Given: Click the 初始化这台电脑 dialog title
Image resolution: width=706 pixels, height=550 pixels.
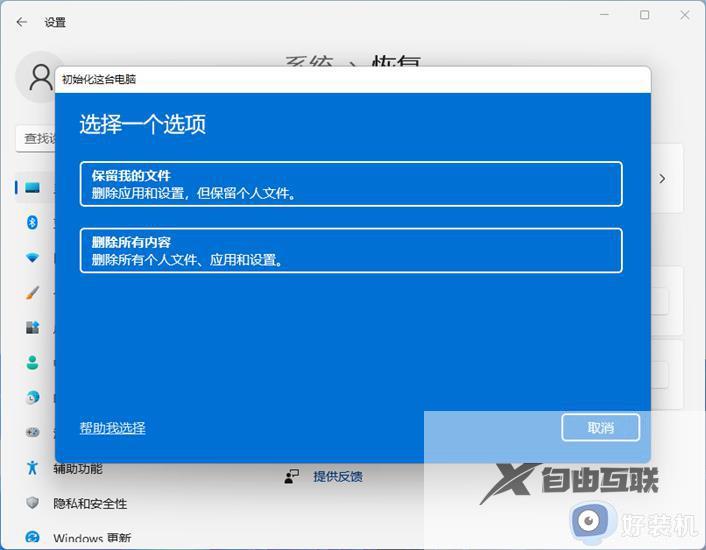Looking at the screenshot, I should pyautogui.click(x=99, y=79).
